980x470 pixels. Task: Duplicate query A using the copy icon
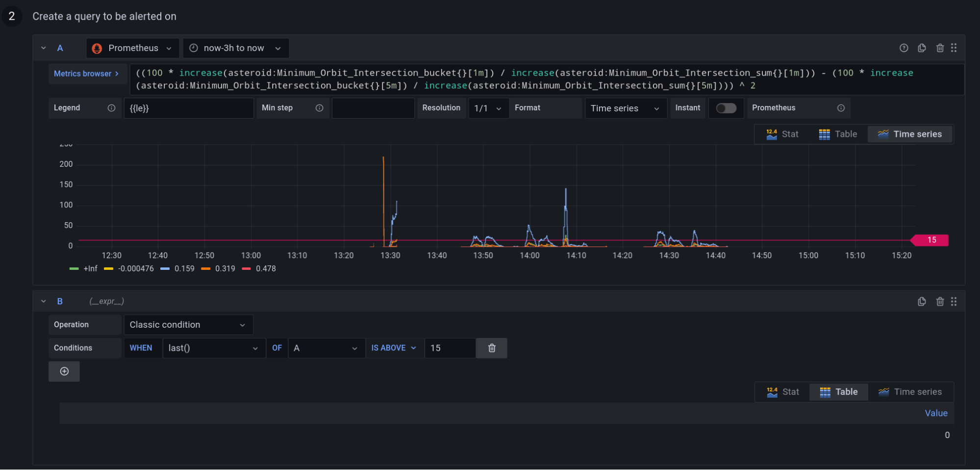point(921,48)
